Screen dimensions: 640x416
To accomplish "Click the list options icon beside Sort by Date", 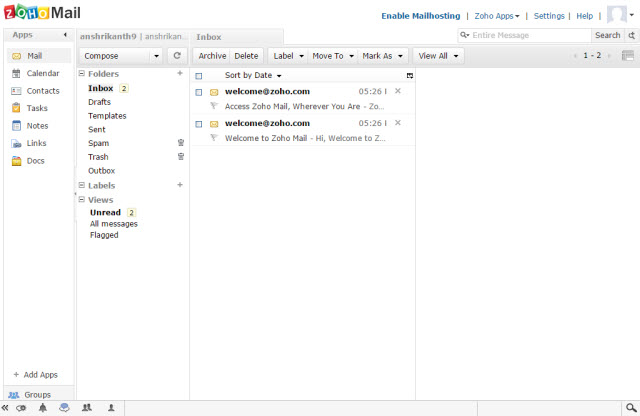I will click(409, 76).
